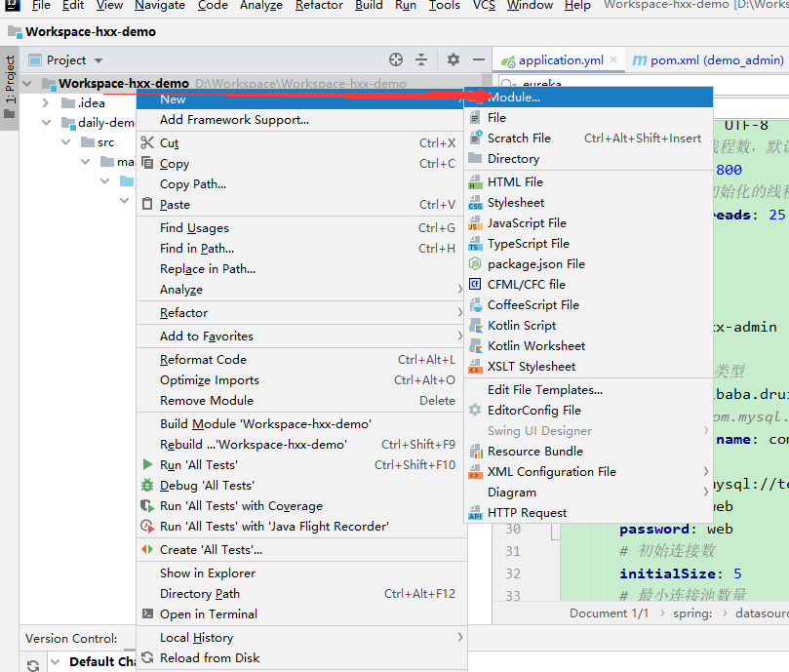Create new JavaScript File
The height and width of the screenshot is (672, 789).
click(589, 223)
